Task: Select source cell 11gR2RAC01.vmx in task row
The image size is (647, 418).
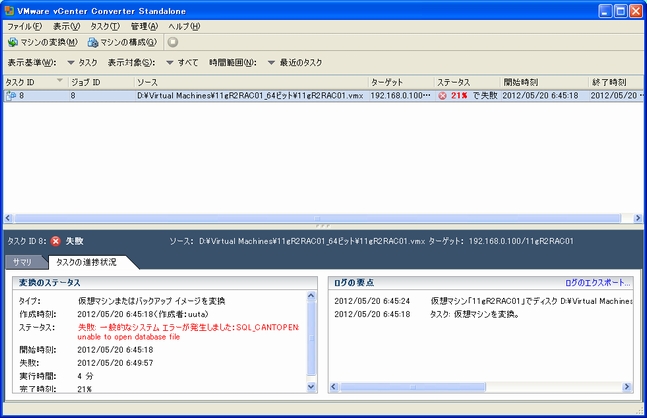Action: pos(250,96)
